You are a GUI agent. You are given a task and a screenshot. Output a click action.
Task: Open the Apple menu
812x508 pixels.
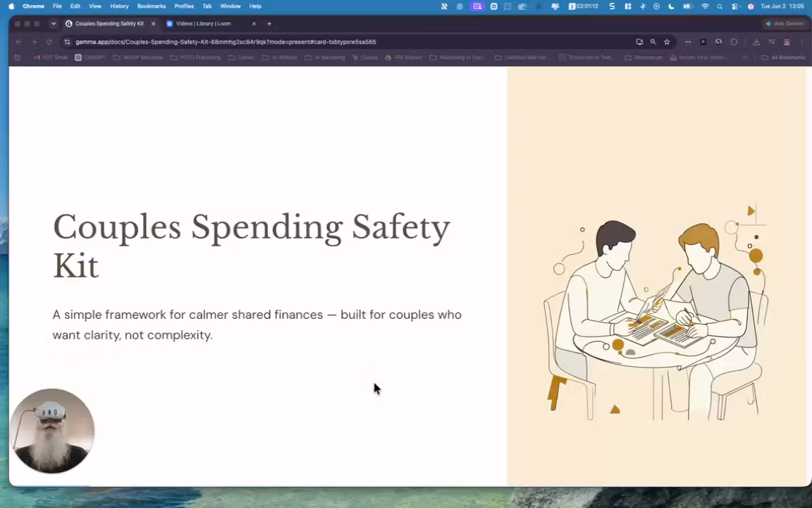click(x=11, y=6)
